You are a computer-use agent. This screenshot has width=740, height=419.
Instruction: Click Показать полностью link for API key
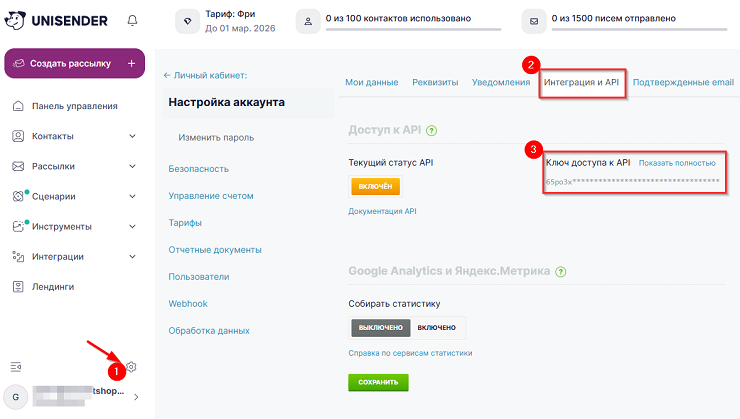tap(677, 162)
